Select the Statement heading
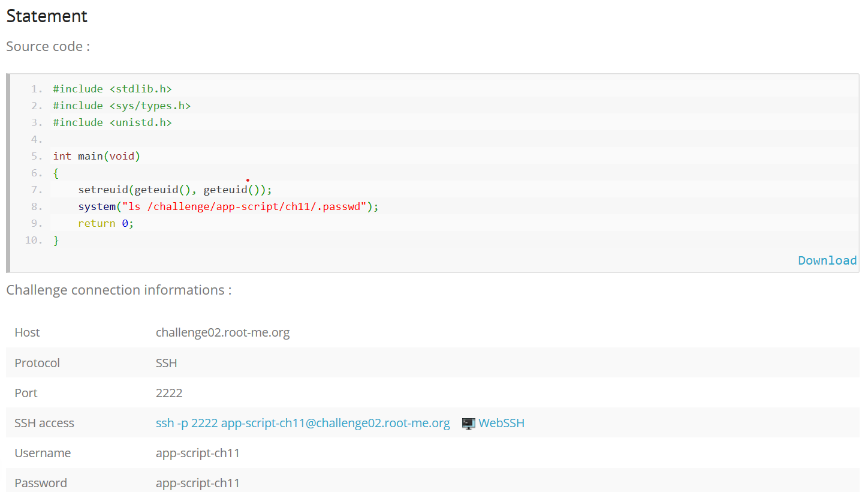Screen dimensions: 868x492 (x=47, y=16)
